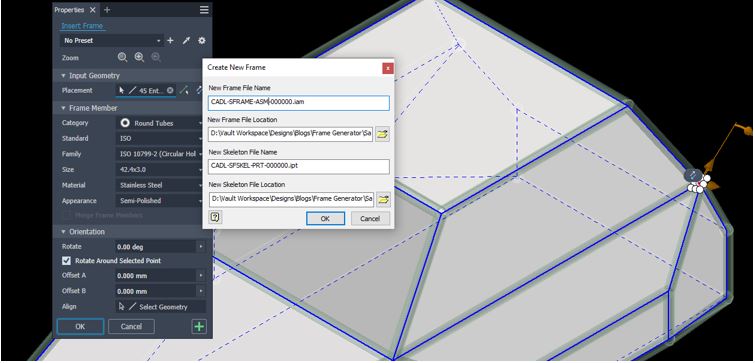755x363 pixels.
Task: Click the first Zoom magnifier icon
Action: (123, 57)
